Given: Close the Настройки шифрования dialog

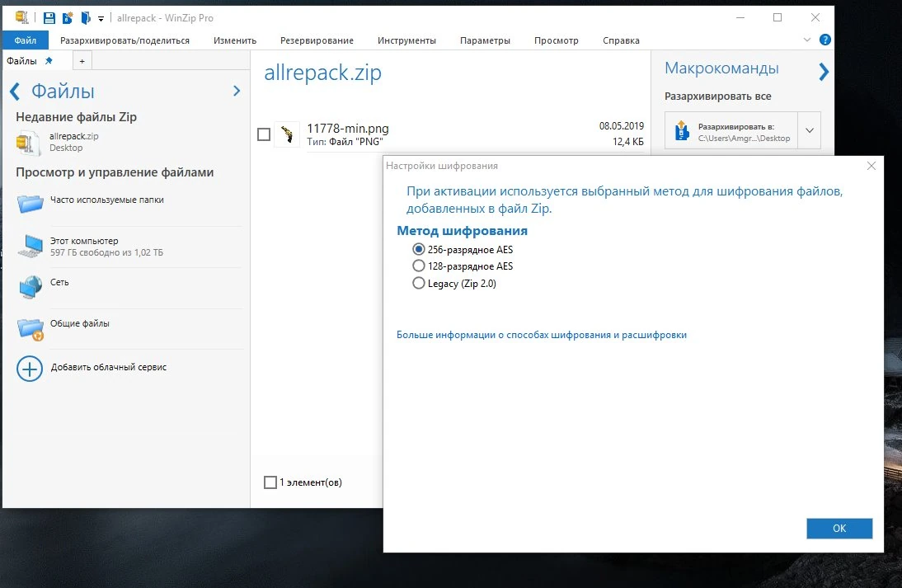Looking at the screenshot, I should click(871, 166).
